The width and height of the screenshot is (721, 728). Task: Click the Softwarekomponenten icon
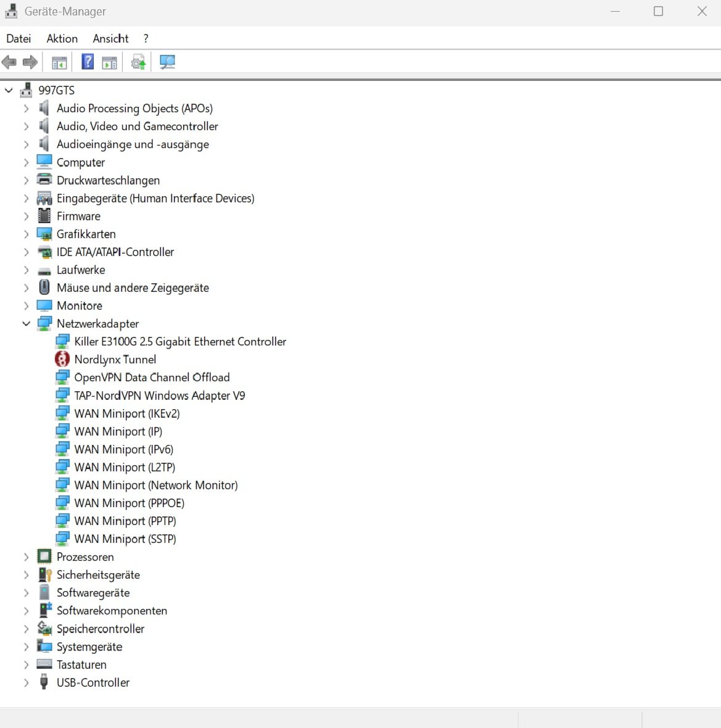[45, 611]
